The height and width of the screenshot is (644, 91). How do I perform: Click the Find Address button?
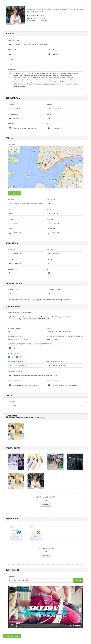coord(14,193)
